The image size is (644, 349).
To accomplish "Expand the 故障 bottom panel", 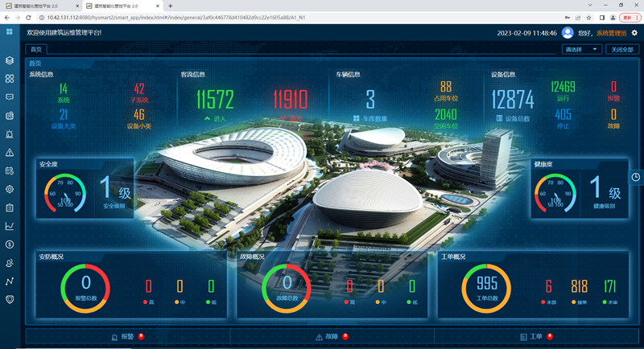I will 332,336.
